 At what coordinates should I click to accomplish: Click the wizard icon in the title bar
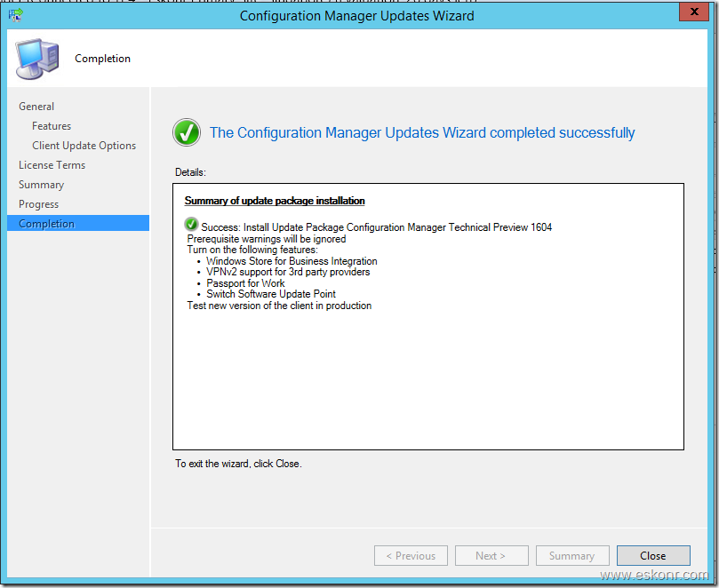click(15, 14)
